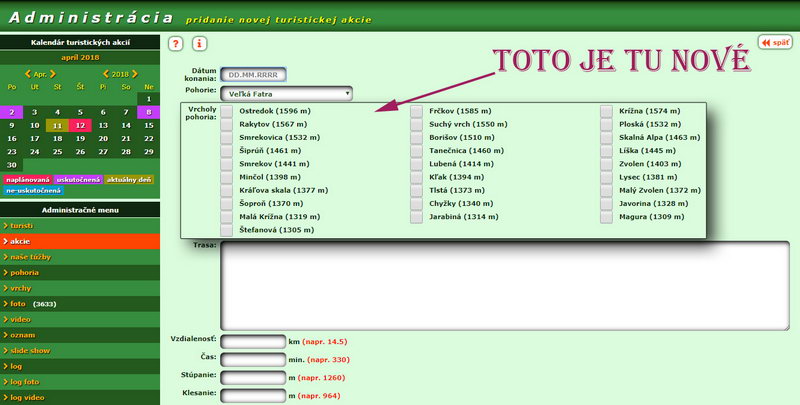Screen dimensions: 800x405
Task: Select calendar day 8 highlighted purple
Action: 148,112
